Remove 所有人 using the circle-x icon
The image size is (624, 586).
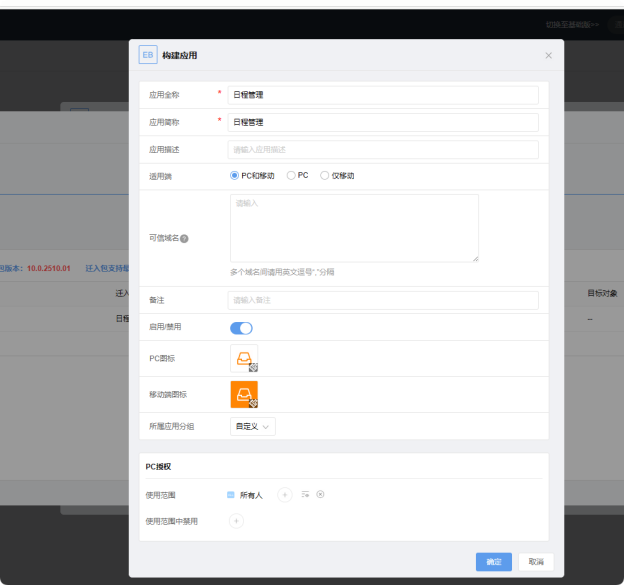(x=320, y=494)
